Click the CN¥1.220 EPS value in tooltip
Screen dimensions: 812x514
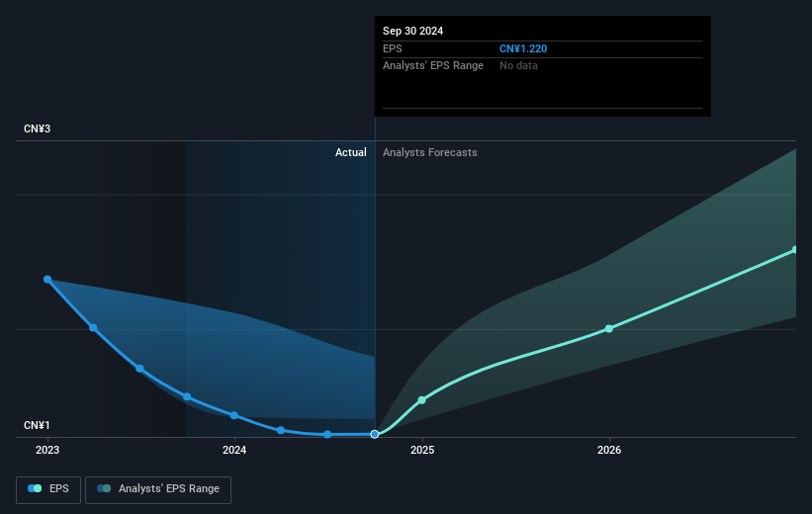pos(523,48)
